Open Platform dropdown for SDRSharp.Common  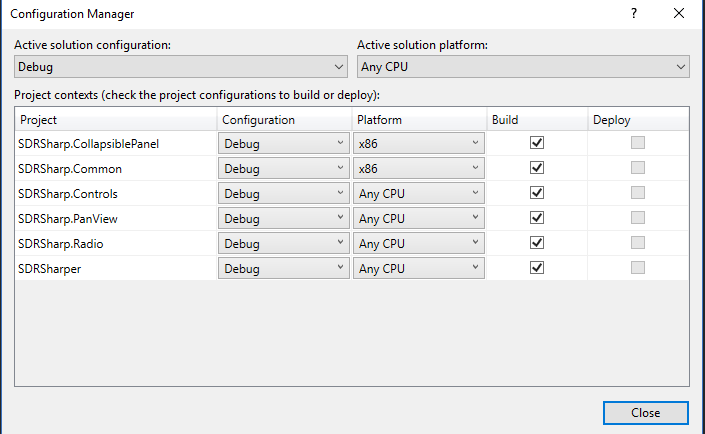(x=419, y=168)
